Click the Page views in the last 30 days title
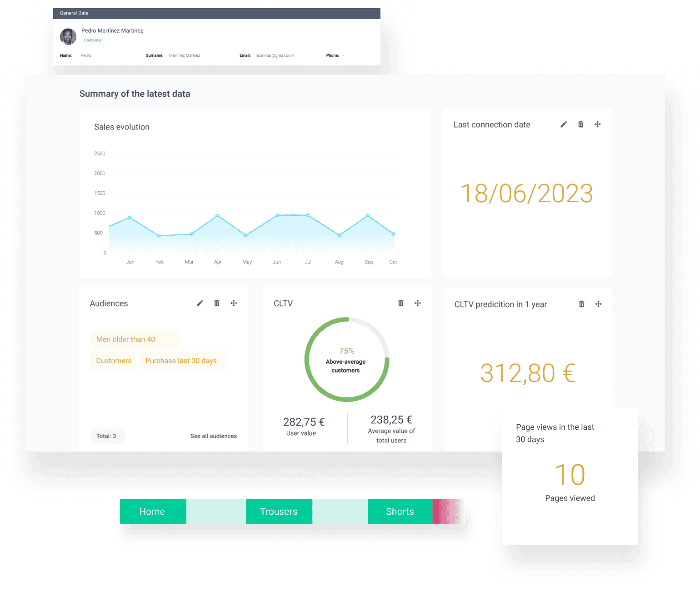The height and width of the screenshot is (590, 700). coord(555,433)
